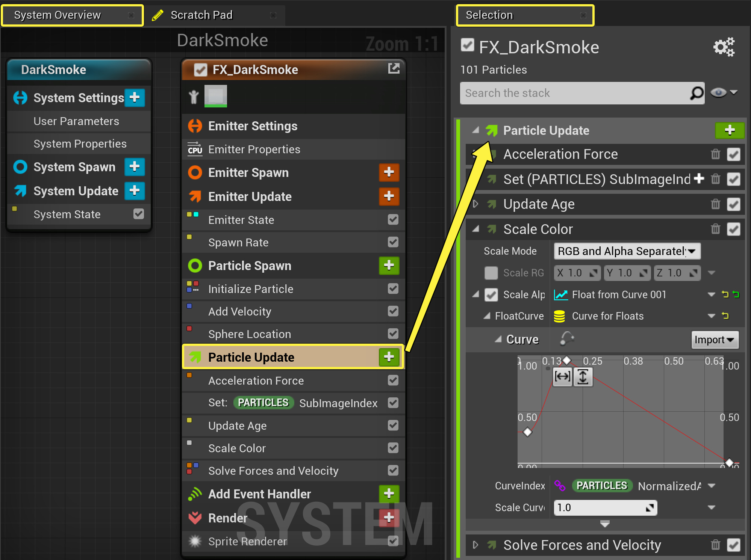Select the Emitter Properties entry
The image size is (751, 560).
coord(254,149)
